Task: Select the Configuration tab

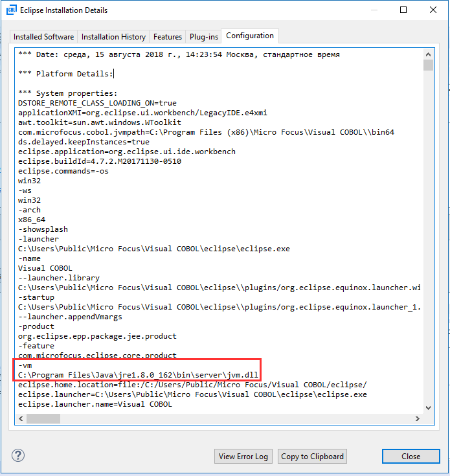Action: pyautogui.click(x=250, y=36)
